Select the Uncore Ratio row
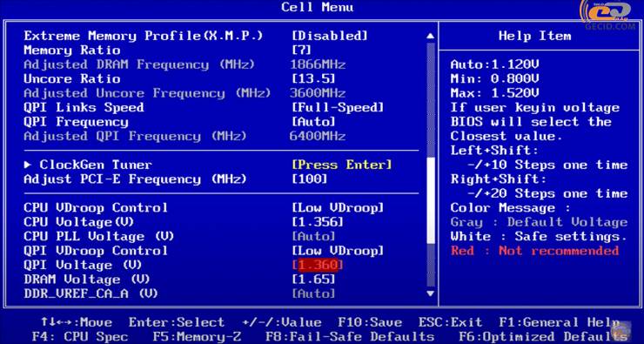 point(72,79)
